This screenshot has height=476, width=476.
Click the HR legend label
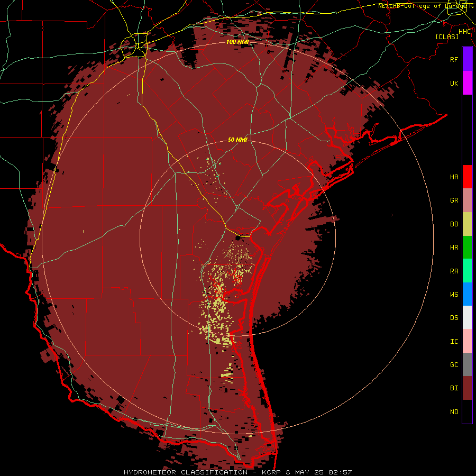[454, 248]
